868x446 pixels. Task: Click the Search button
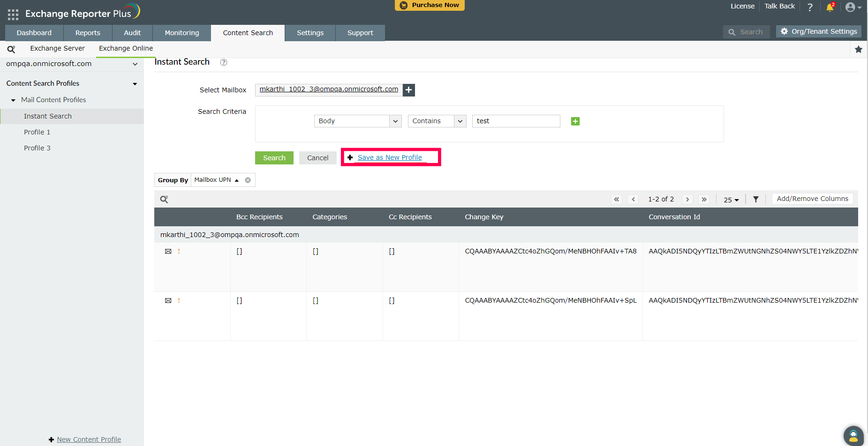pos(274,158)
